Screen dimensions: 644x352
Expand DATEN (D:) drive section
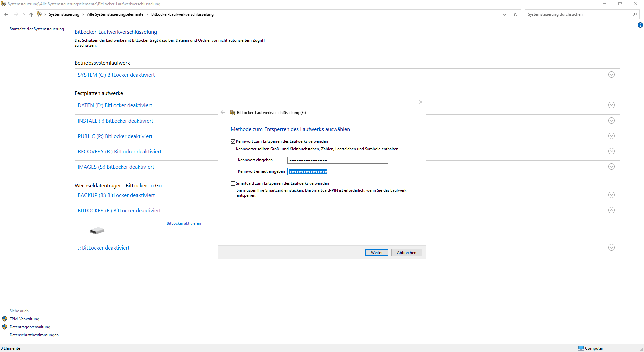click(611, 105)
